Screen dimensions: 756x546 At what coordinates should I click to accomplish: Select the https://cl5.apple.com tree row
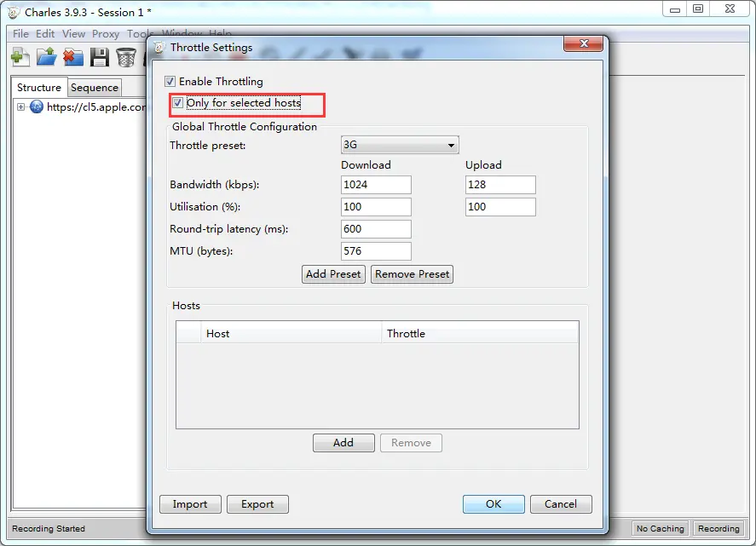pos(82,106)
